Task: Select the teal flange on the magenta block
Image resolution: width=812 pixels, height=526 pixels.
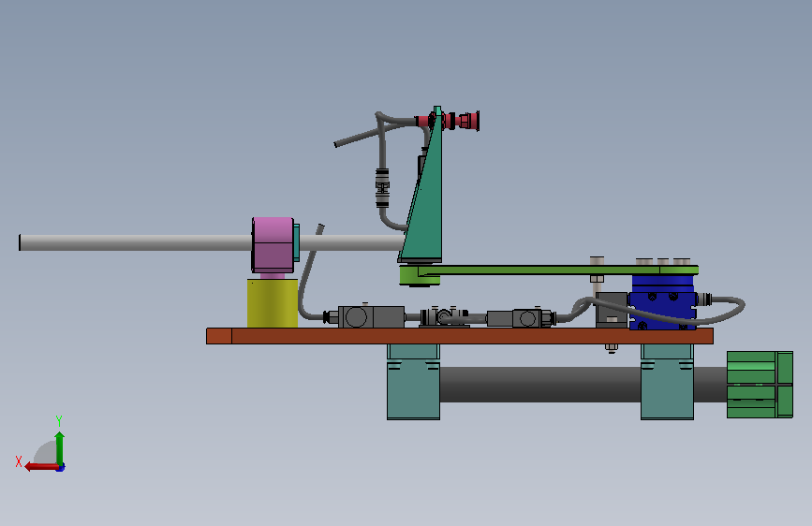Action: 296,242
